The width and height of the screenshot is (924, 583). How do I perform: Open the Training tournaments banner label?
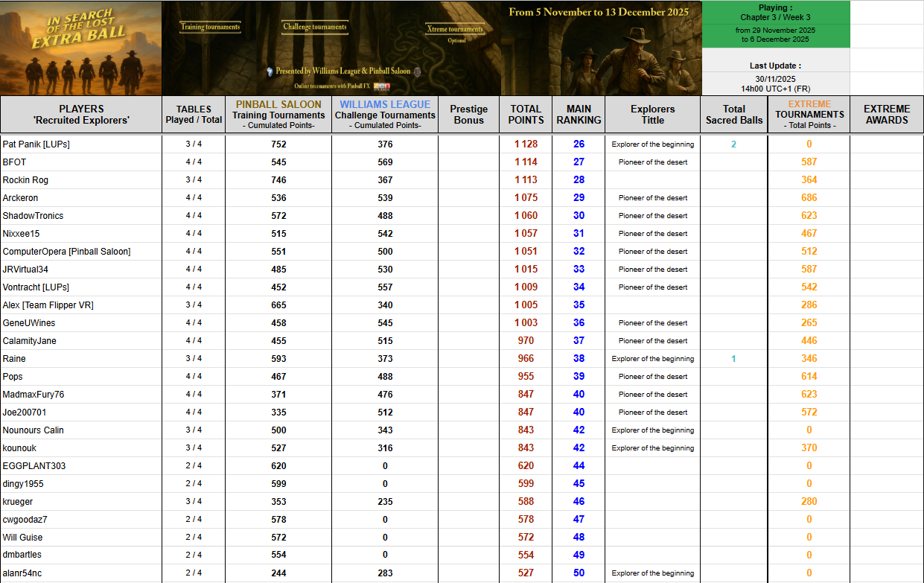(210, 27)
